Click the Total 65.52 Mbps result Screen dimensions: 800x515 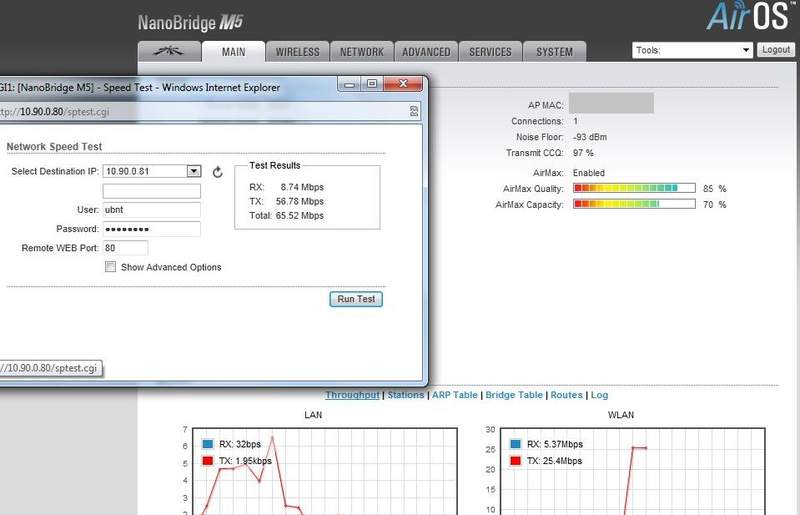(286, 215)
